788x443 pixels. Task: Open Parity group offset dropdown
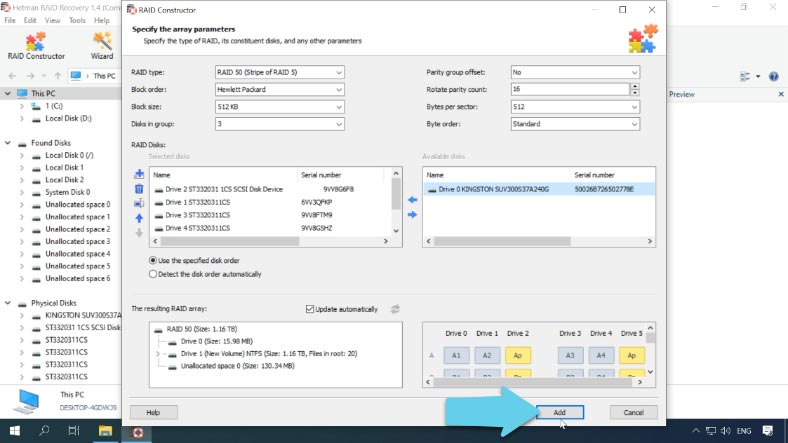575,72
